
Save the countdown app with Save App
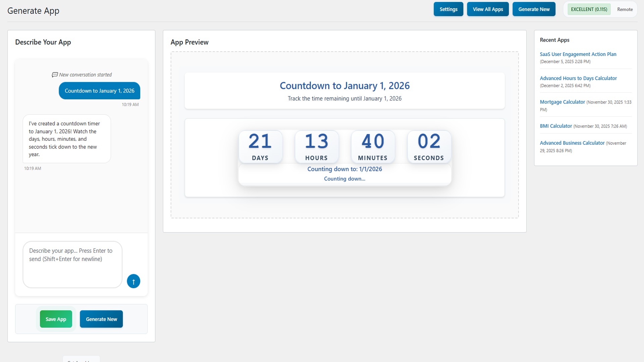56,319
